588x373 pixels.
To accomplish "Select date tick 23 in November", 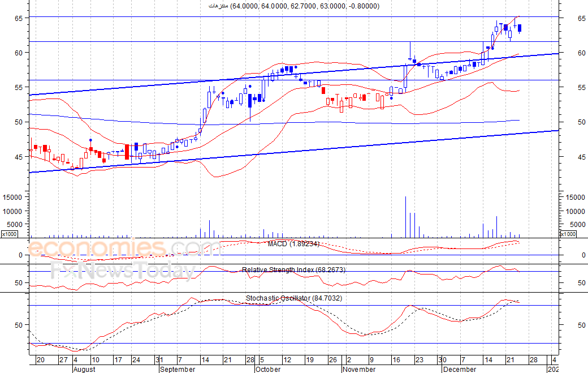I will tap(419, 360).
